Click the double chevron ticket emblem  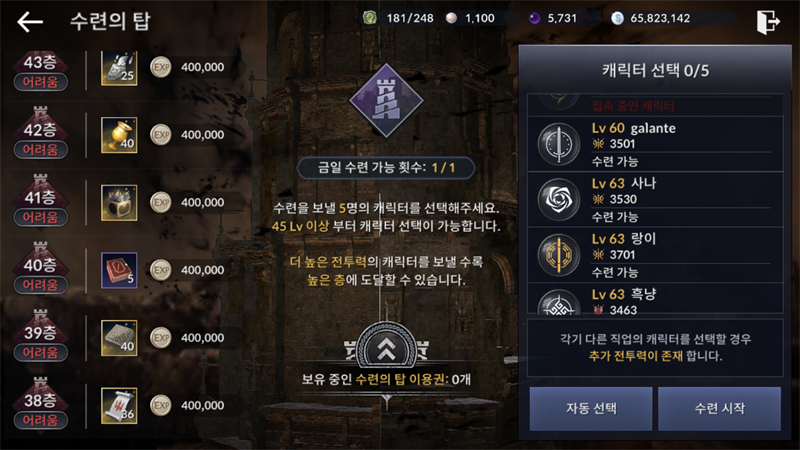coord(386,348)
